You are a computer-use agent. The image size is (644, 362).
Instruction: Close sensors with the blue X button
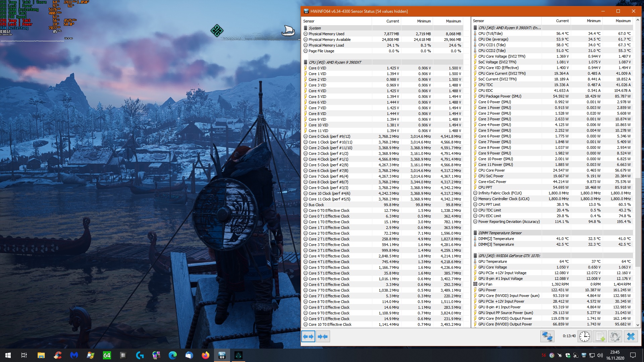tap(631, 337)
